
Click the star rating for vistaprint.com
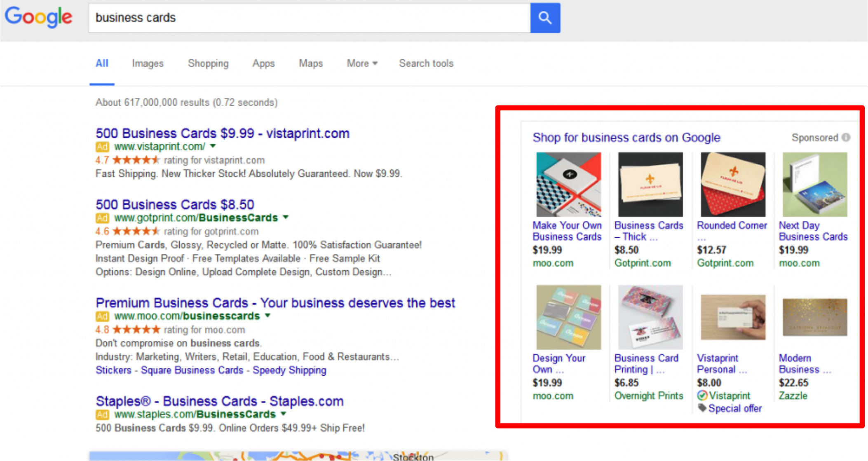136,160
